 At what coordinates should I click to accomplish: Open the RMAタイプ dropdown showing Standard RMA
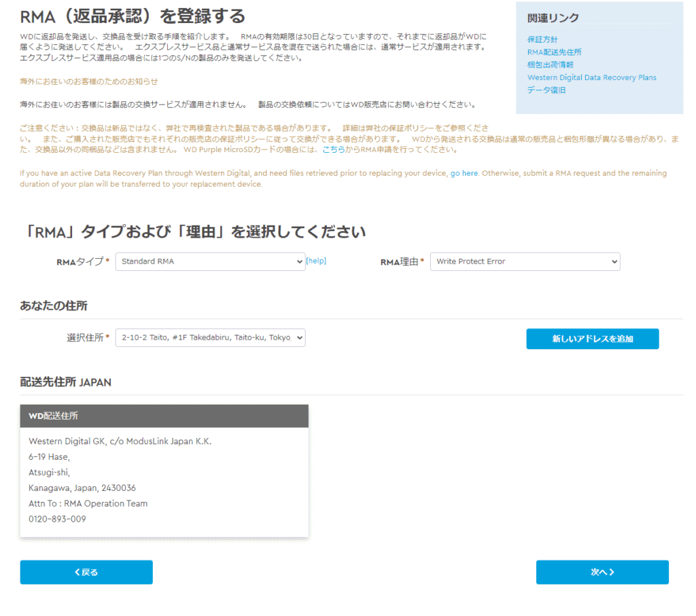tap(210, 261)
